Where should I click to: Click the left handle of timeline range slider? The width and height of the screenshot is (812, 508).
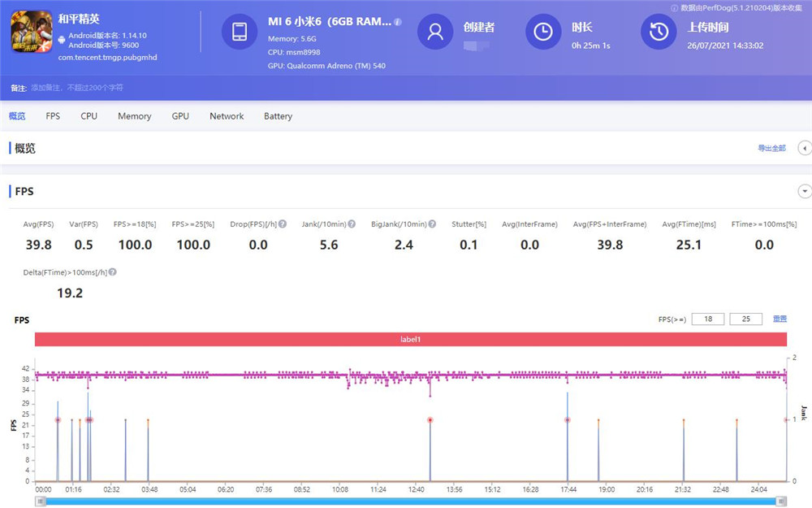pyautogui.click(x=41, y=501)
